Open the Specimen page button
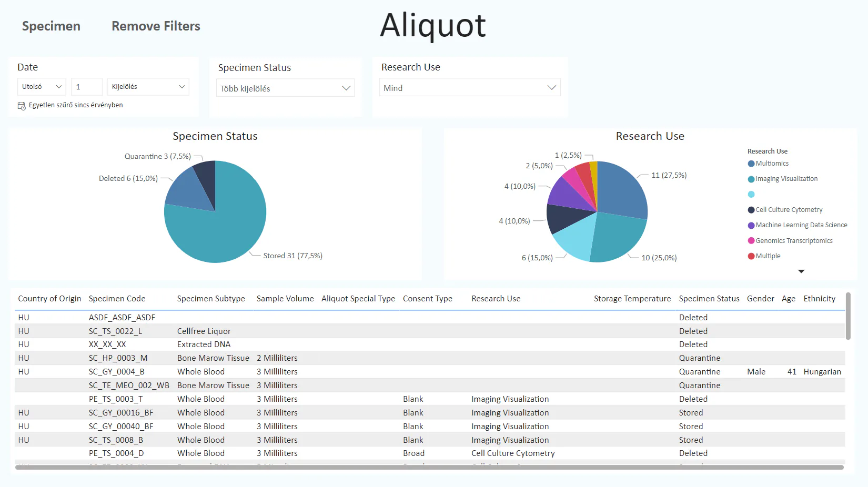Viewport: 868px width, 487px height. tap(51, 26)
